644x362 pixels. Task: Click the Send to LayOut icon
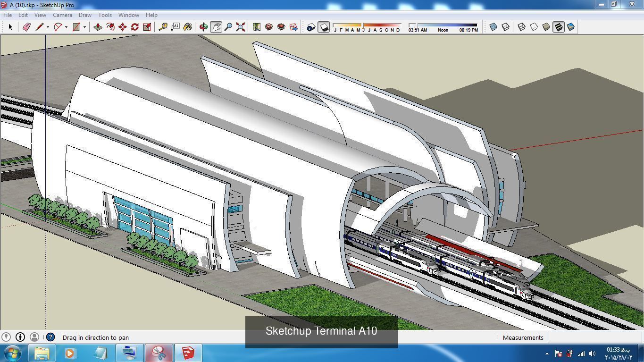293,27
